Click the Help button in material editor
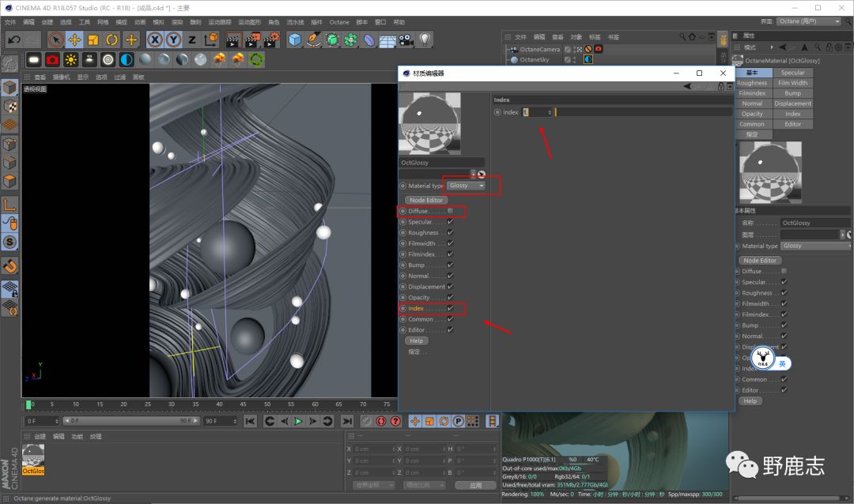The width and height of the screenshot is (854, 504). (416, 340)
